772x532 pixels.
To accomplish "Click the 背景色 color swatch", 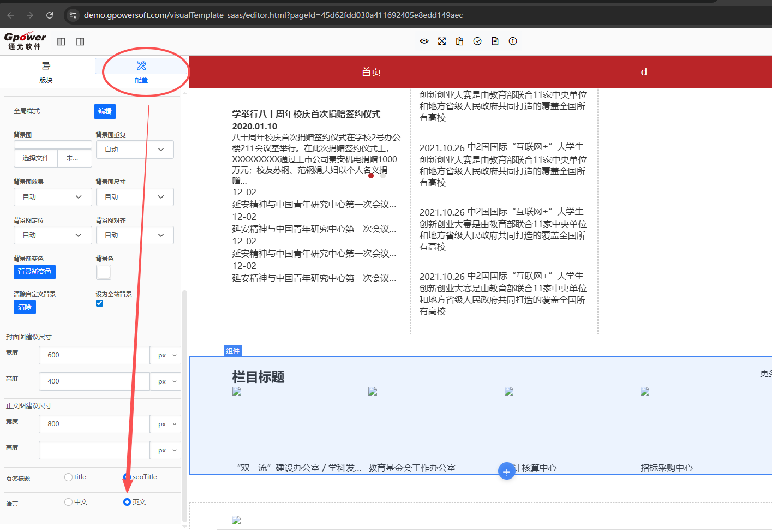I will [104, 272].
